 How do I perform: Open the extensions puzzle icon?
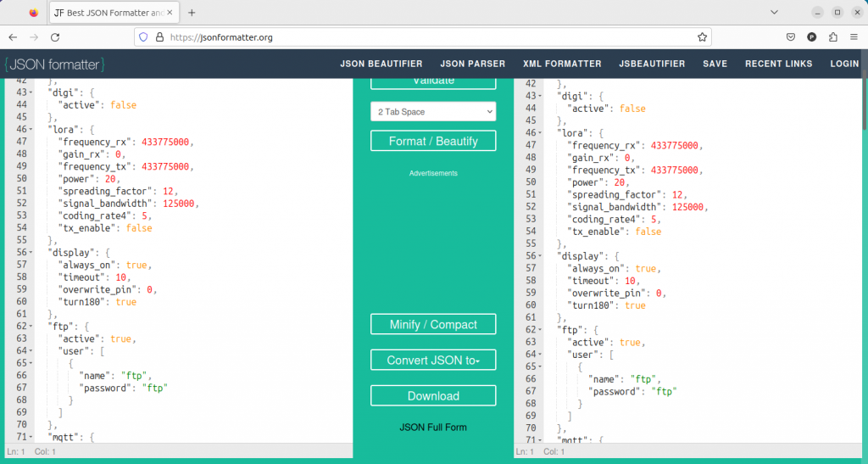(832, 37)
